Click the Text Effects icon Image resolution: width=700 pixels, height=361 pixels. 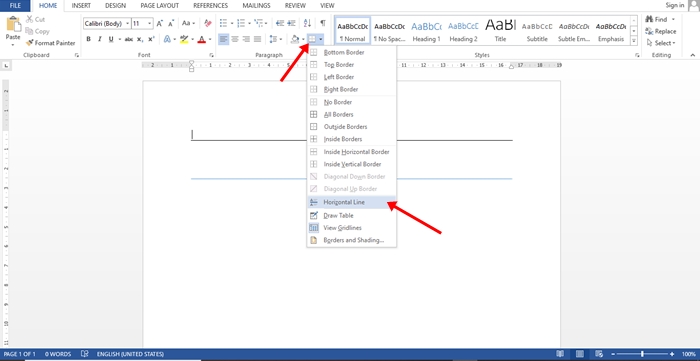[167, 39]
